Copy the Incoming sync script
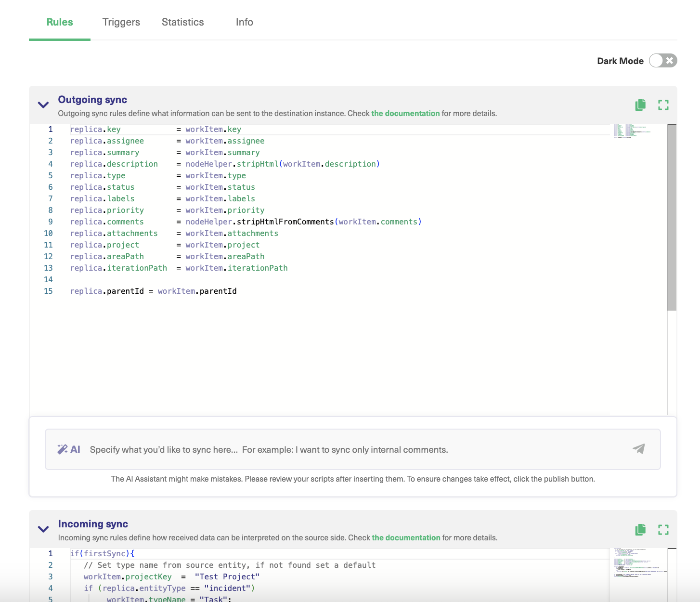The image size is (700, 602). (640, 530)
